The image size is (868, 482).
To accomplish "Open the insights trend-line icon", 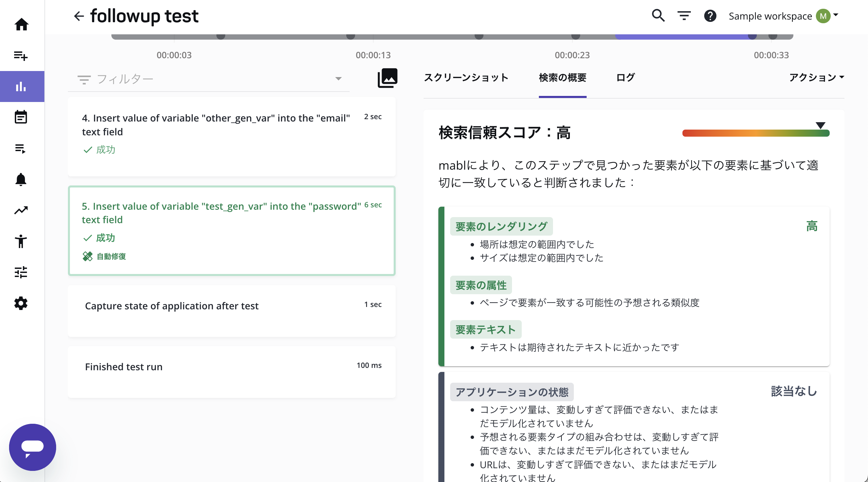I will pos(21,210).
